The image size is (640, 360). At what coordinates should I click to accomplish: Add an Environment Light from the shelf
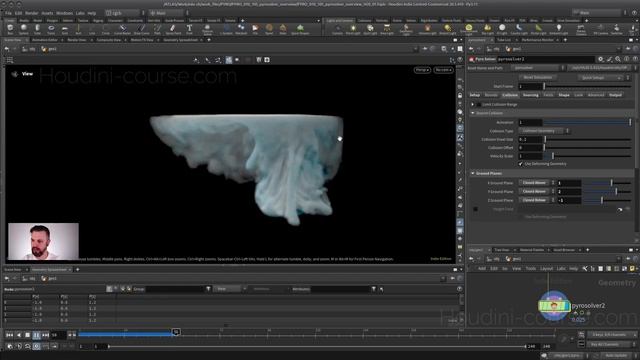click(x=469, y=29)
